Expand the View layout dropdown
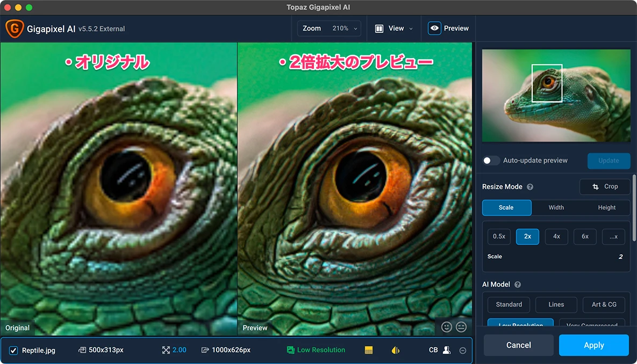The image size is (637, 364). pyautogui.click(x=394, y=28)
